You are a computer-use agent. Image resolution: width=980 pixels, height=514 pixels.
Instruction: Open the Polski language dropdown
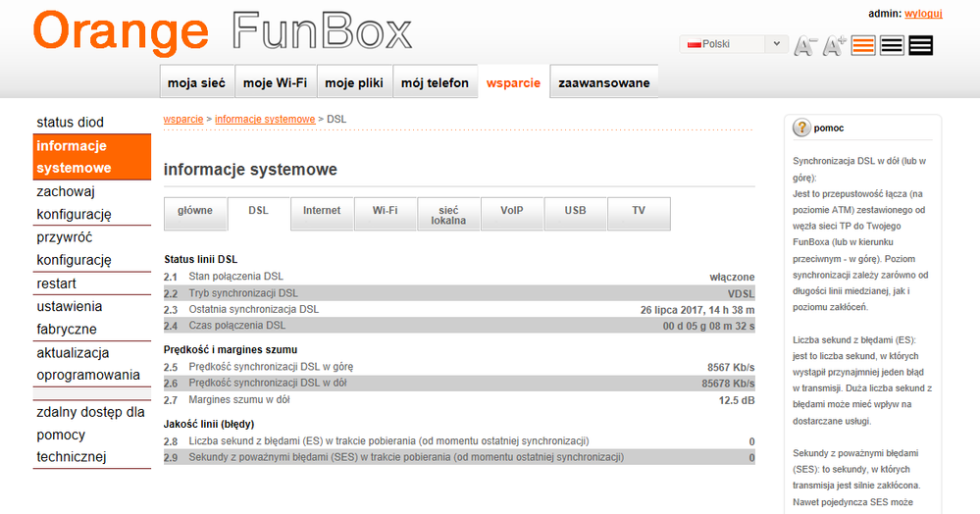click(x=733, y=44)
